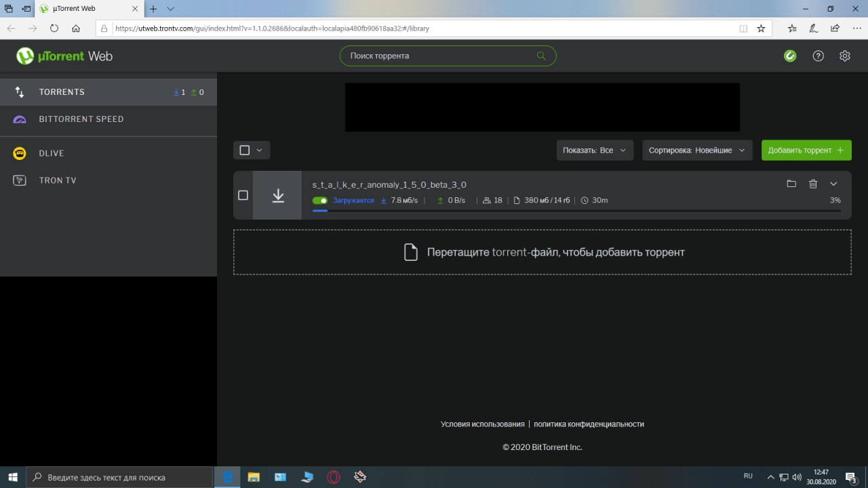This screenshot has width=868, height=488.
Task: Open the DLIVE sidebar item
Action: (108, 153)
